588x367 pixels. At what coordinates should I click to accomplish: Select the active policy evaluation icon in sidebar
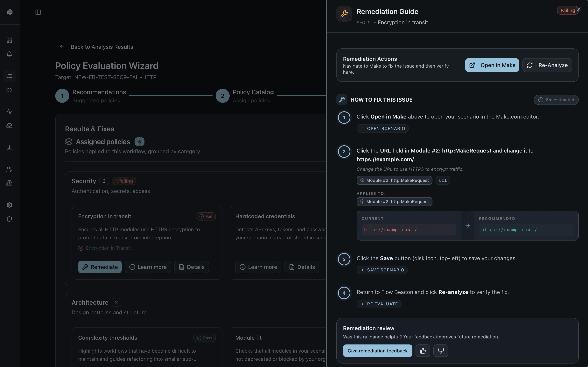[9, 76]
